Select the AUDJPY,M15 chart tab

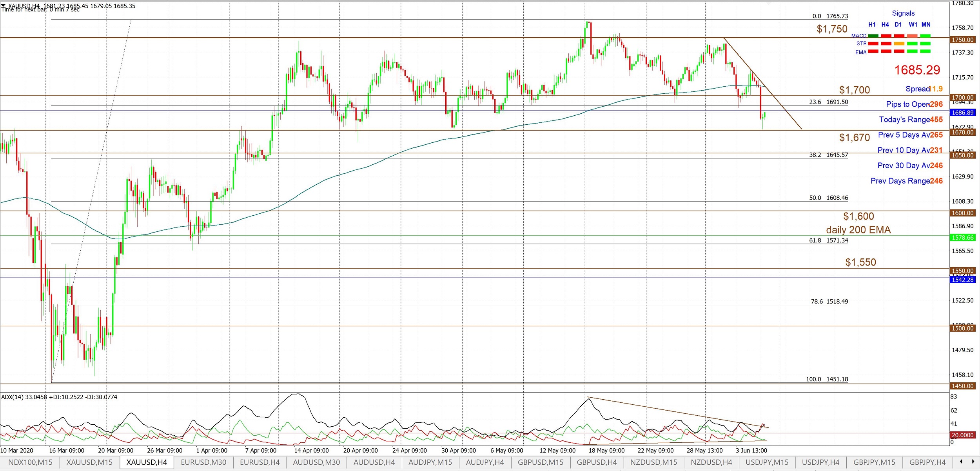pyautogui.click(x=430, y=462)
